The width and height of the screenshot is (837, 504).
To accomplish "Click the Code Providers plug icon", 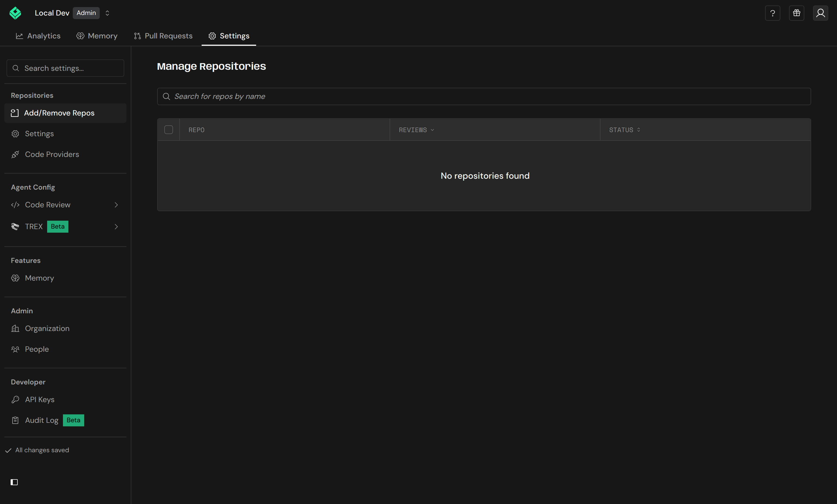I will (15, 154).
